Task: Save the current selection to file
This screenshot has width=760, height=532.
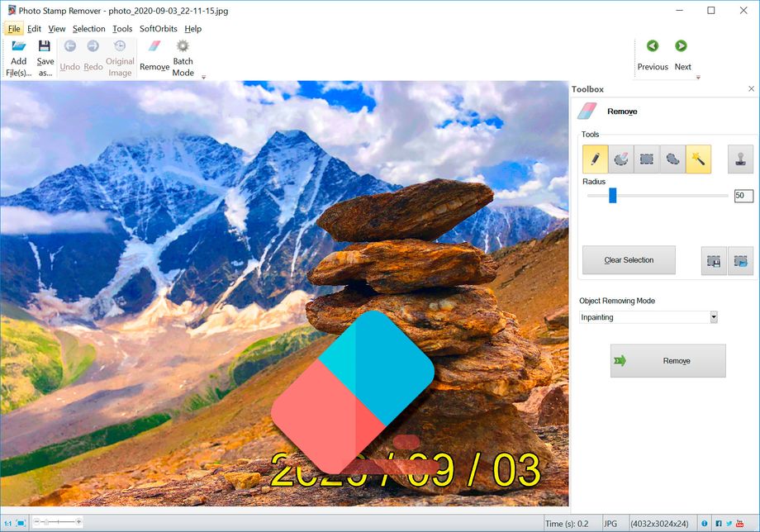Action: point(714,259)
